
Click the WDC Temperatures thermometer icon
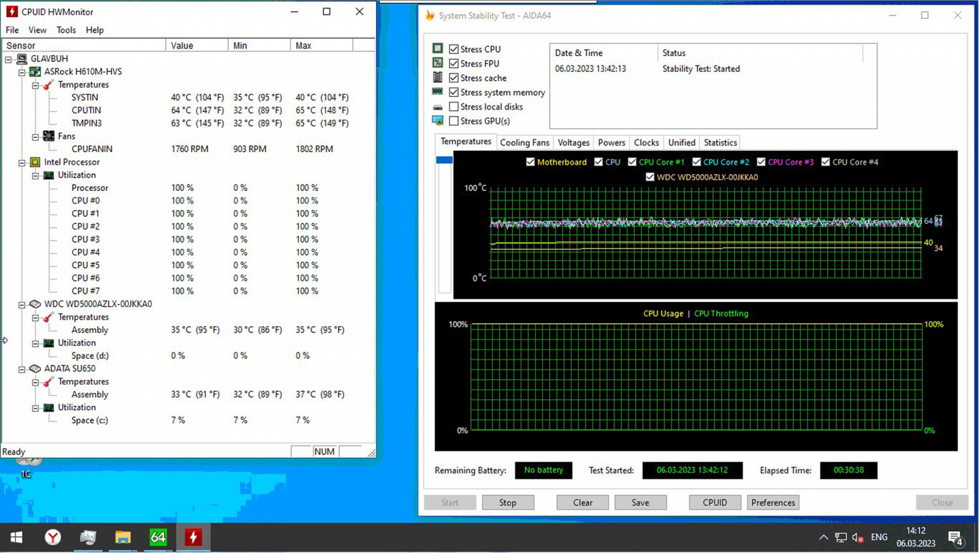(48, 317)
